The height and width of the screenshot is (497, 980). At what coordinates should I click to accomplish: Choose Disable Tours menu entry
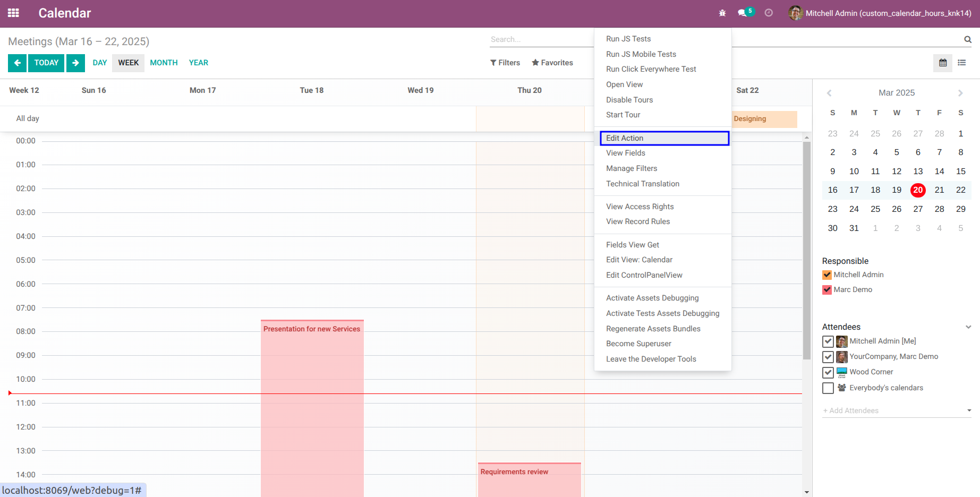663,100
